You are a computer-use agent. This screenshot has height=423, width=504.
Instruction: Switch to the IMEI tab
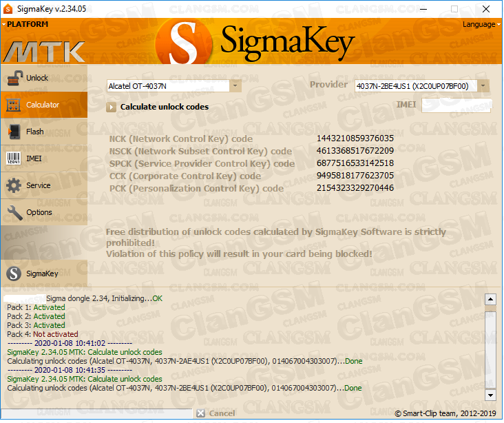tap(44, 158)
